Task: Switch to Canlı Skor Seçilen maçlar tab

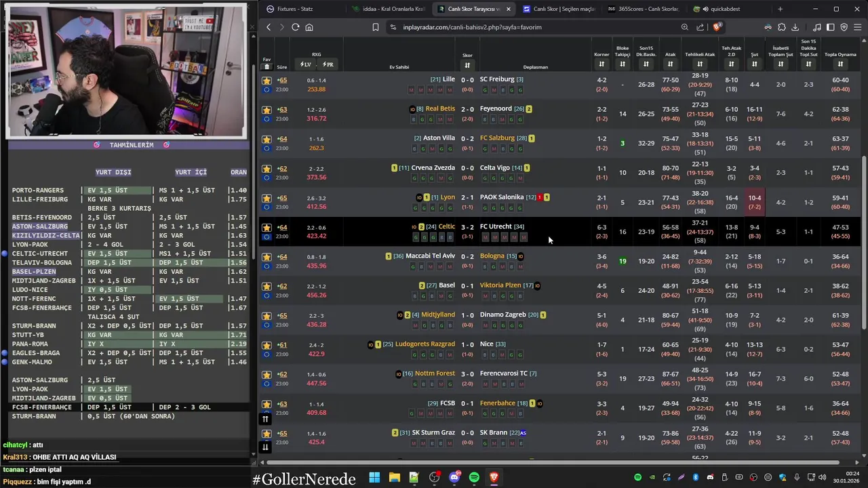Action: pos(559,9)
